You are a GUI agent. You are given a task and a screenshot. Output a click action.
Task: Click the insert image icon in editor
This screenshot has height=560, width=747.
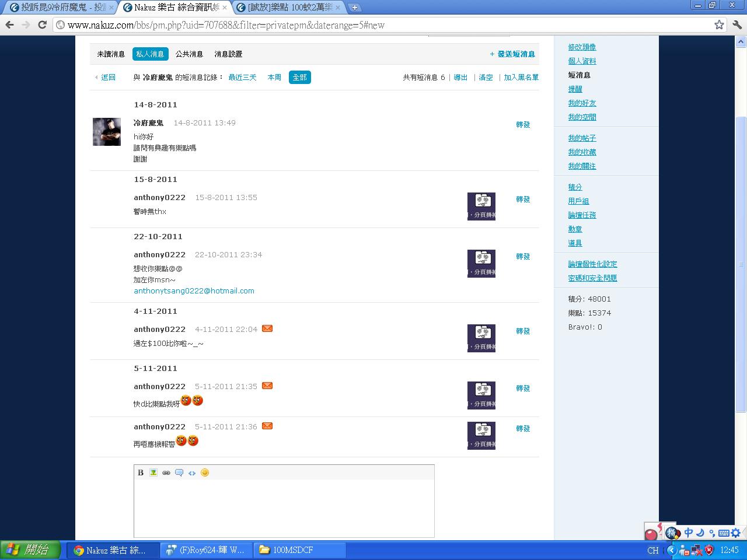coord(153,473)
